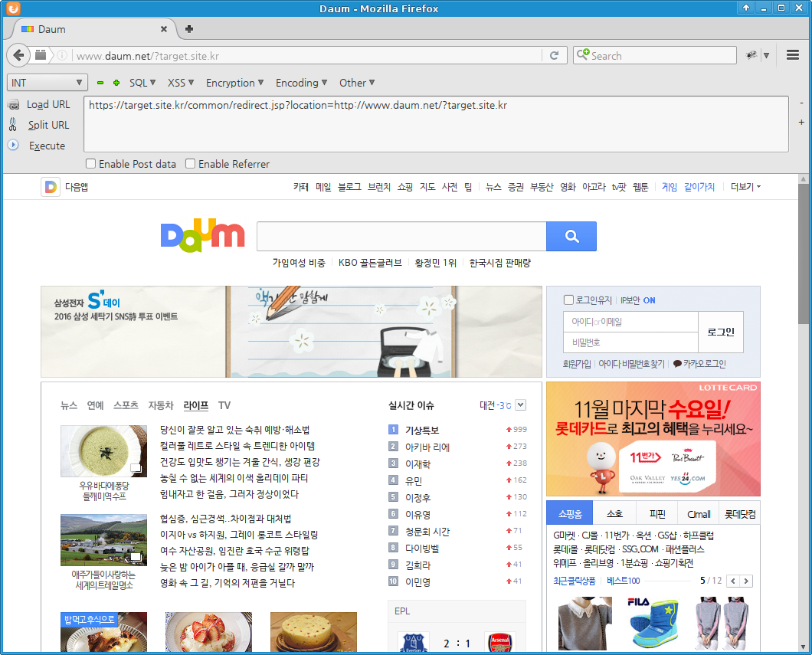Click the Daum search input field
The image size is (812, 655).
401,236
